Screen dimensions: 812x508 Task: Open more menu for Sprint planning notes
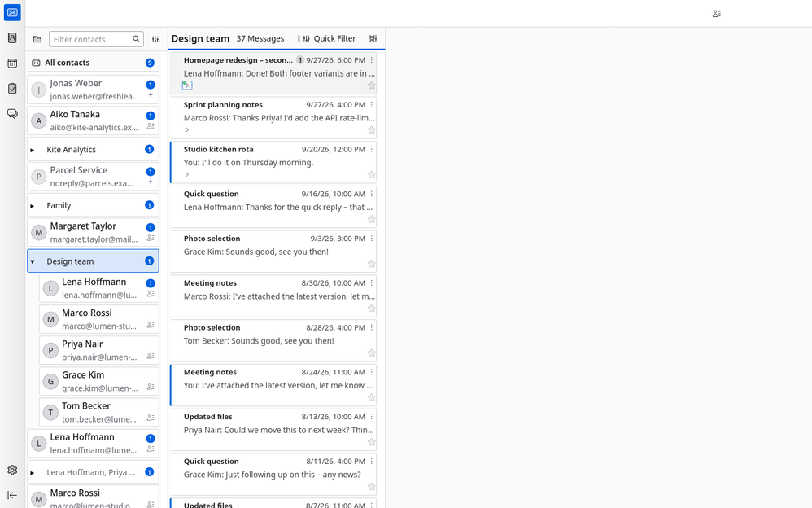click(x=371, y=105)
